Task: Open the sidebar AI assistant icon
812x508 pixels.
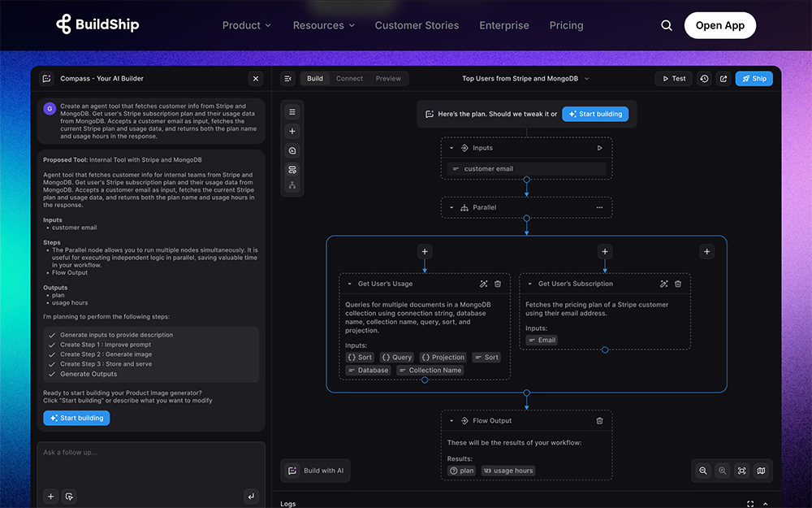Action: click(292, 150)
